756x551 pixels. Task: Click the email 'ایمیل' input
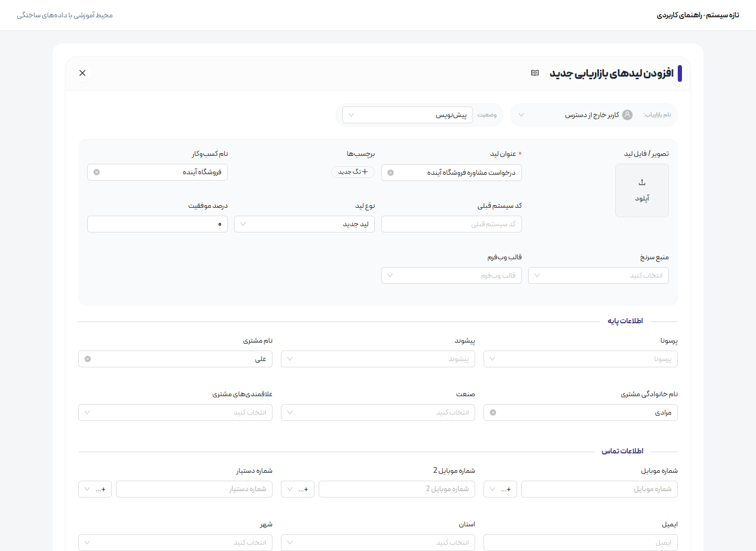(x=581, y=543)
